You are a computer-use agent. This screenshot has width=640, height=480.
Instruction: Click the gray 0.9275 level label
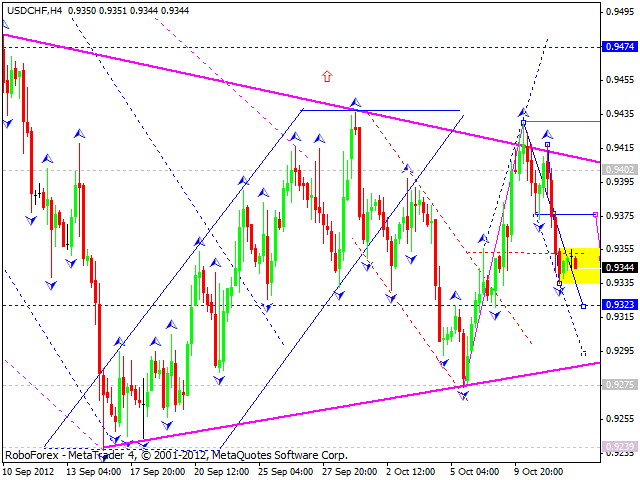coord(620,384)
